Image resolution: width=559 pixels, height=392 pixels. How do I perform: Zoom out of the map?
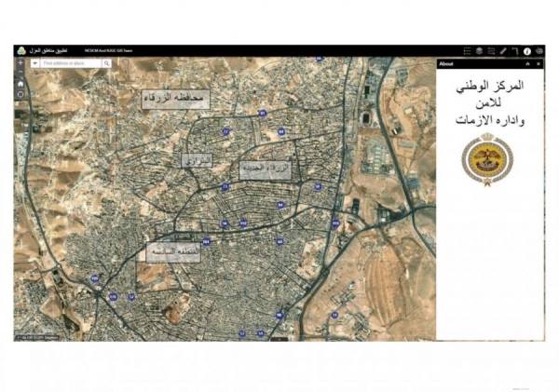tap(20, 72)
